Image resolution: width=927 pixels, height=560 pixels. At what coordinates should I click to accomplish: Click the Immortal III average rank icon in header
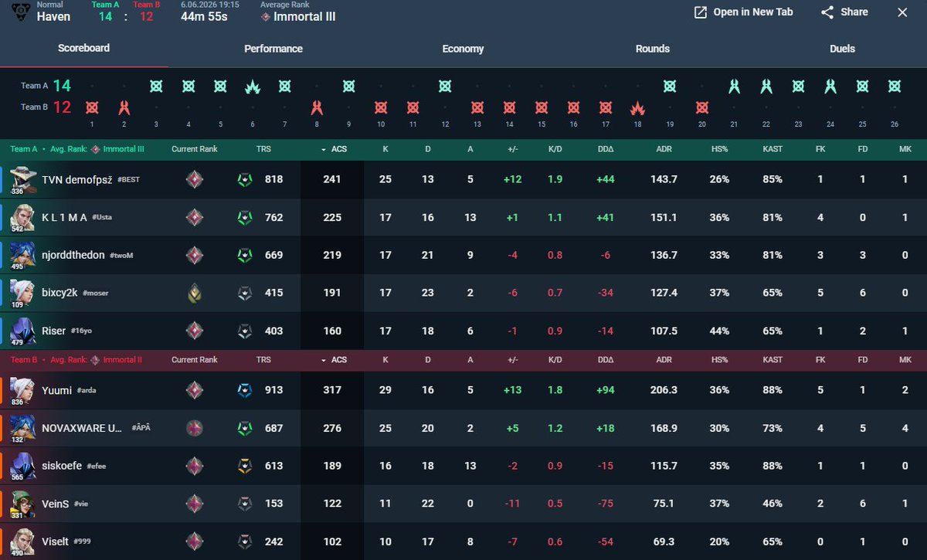pyautogui.click(x=266, y=17)
